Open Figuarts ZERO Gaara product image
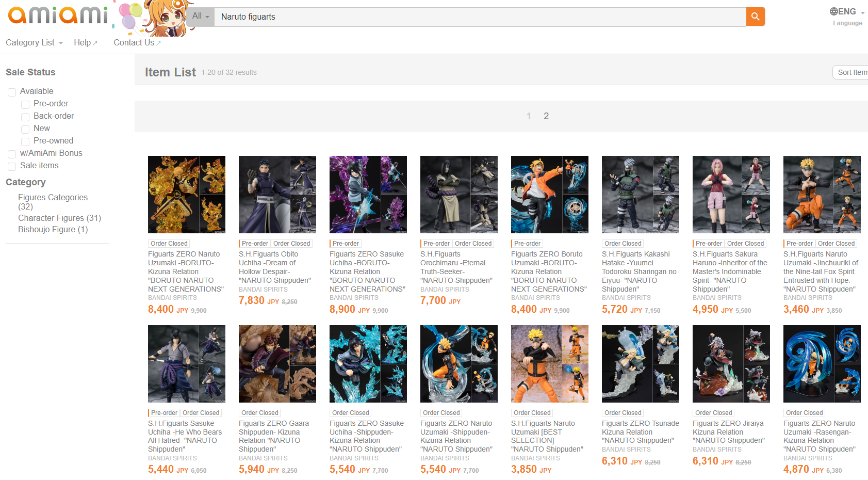 tap(277, 364)
